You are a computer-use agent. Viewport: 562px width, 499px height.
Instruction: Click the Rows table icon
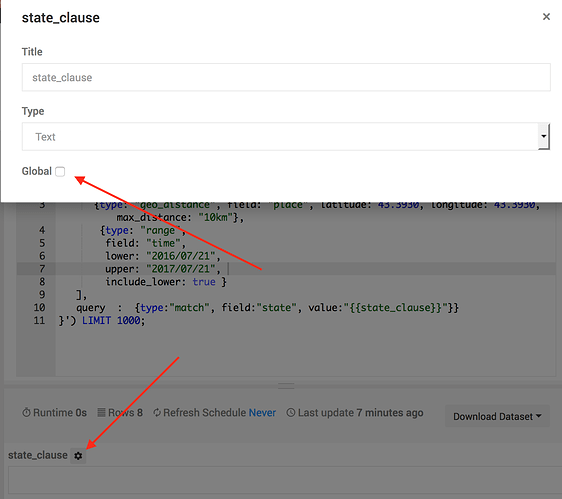[x=101, y=412]
